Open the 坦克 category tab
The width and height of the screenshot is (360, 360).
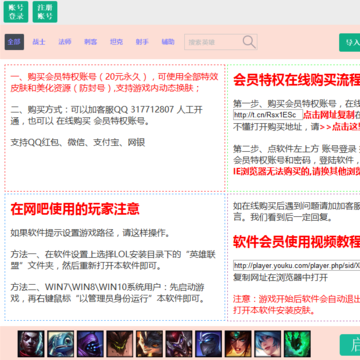[x=116, y=42]
